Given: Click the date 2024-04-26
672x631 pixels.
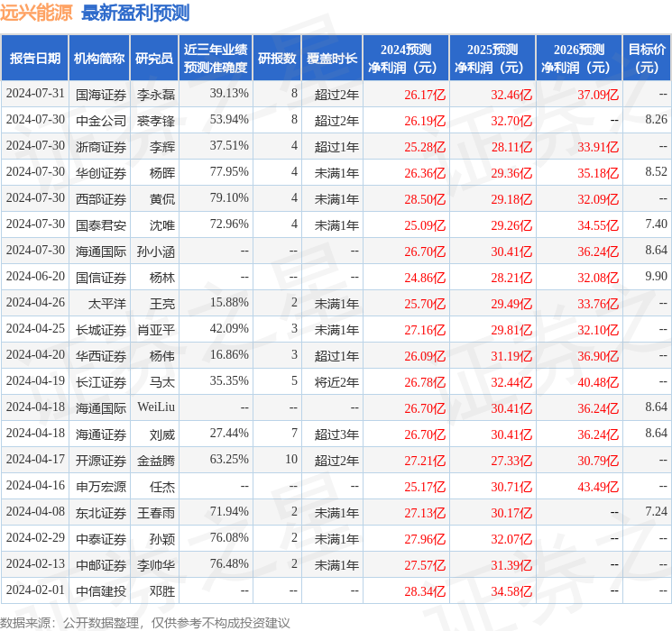Looking at the screenshot, I should coord(35,303).
